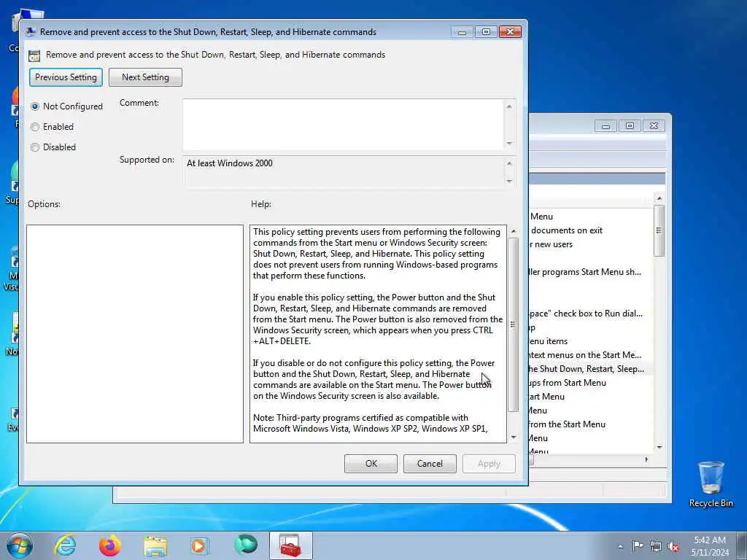Minimize the policy setting dialog
Image resolution: width=747 pixels, height=560 pixels.
462,32
